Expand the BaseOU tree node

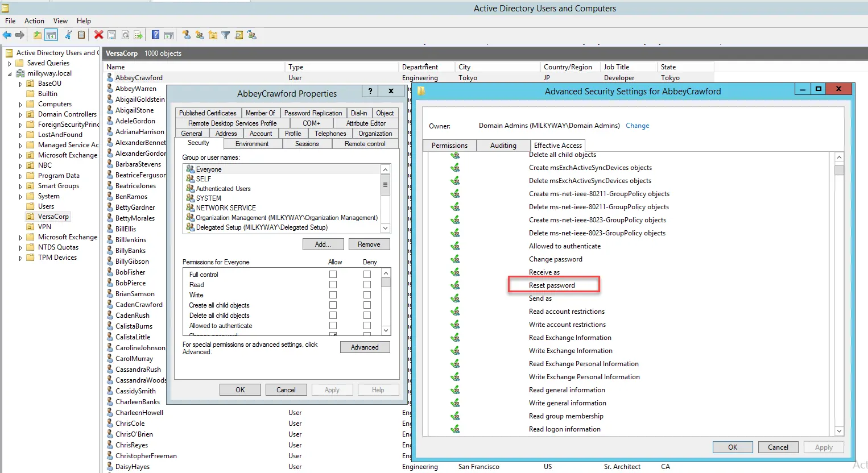click(x=20, y=84)
